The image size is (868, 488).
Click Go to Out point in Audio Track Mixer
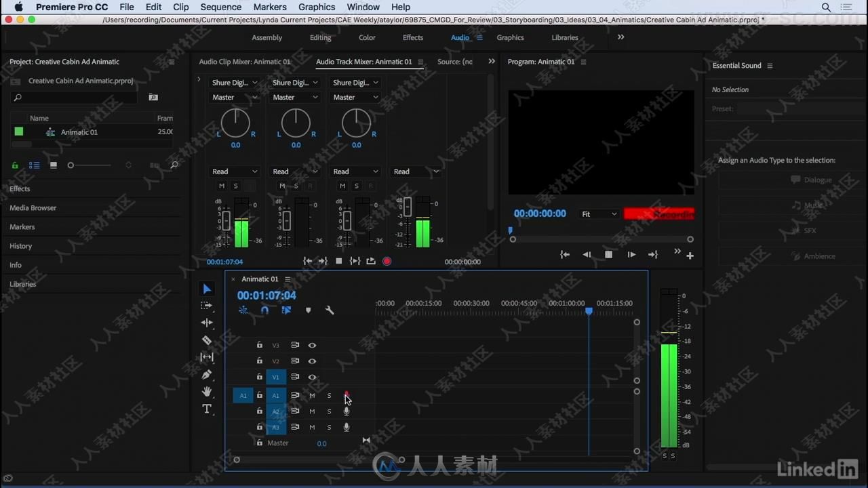pos(323,261)
